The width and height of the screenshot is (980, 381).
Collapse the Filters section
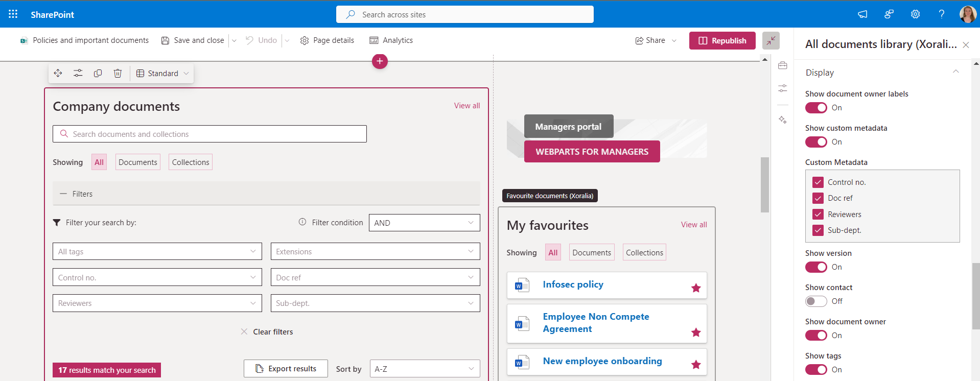266,194
